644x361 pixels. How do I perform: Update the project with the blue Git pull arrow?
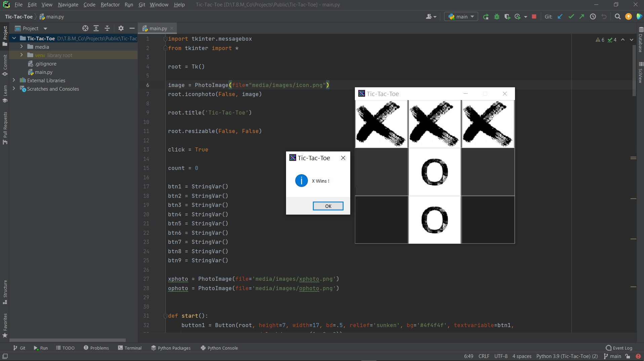[560, 16]
